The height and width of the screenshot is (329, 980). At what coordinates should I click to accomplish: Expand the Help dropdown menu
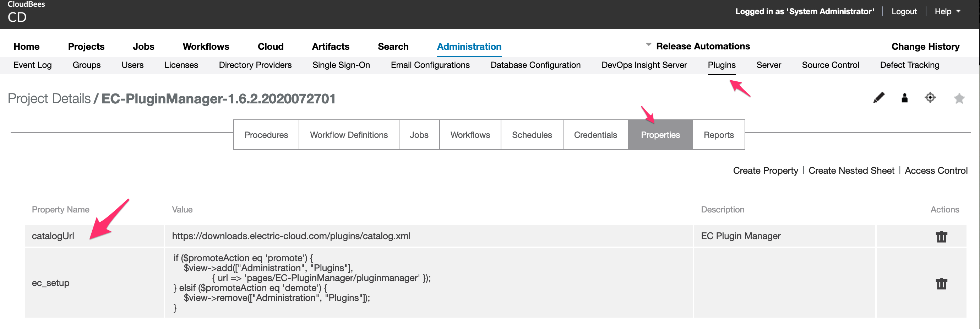click(x=947, y=11)
